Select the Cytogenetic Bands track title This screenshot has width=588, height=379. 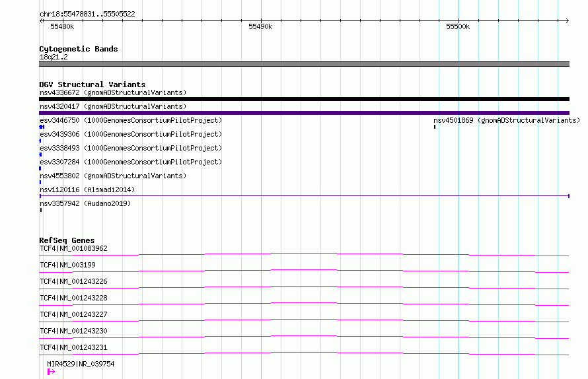point(79,49)
